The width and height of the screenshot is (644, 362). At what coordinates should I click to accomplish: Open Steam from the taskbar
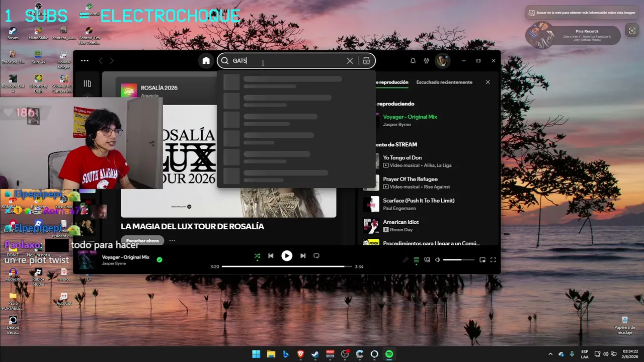coord(315,354)
